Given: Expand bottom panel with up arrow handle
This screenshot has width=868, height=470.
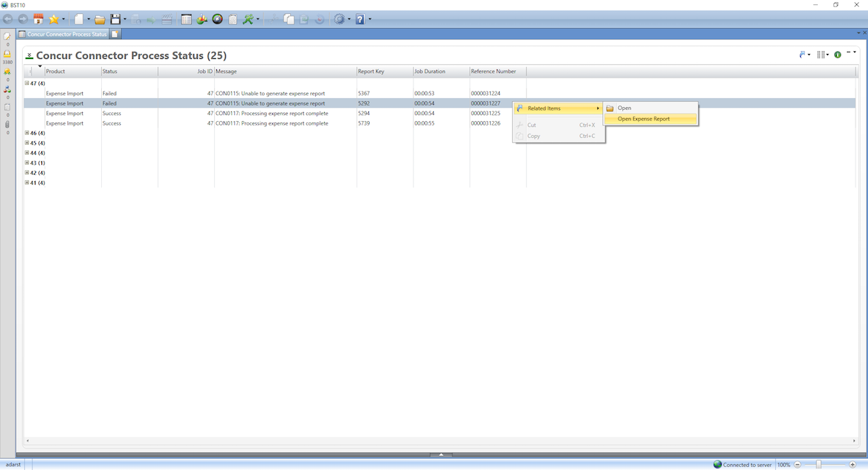Looking at the screenshot, I should (441, 455).
